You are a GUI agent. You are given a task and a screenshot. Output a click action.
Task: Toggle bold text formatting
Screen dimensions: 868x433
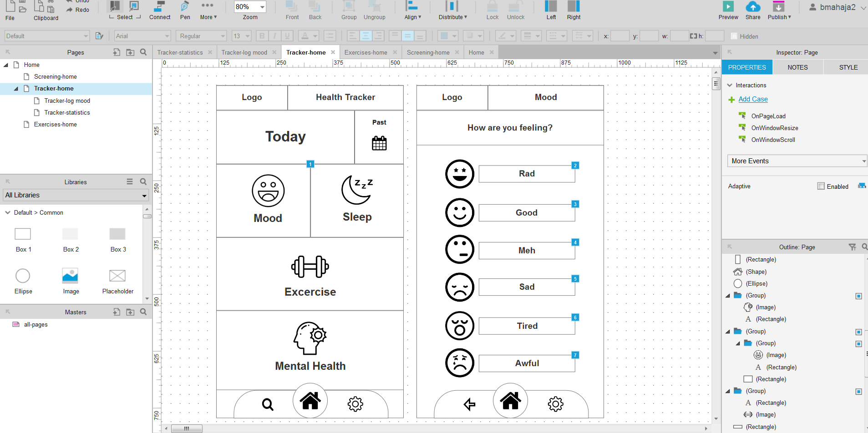[x=262, y=36]
